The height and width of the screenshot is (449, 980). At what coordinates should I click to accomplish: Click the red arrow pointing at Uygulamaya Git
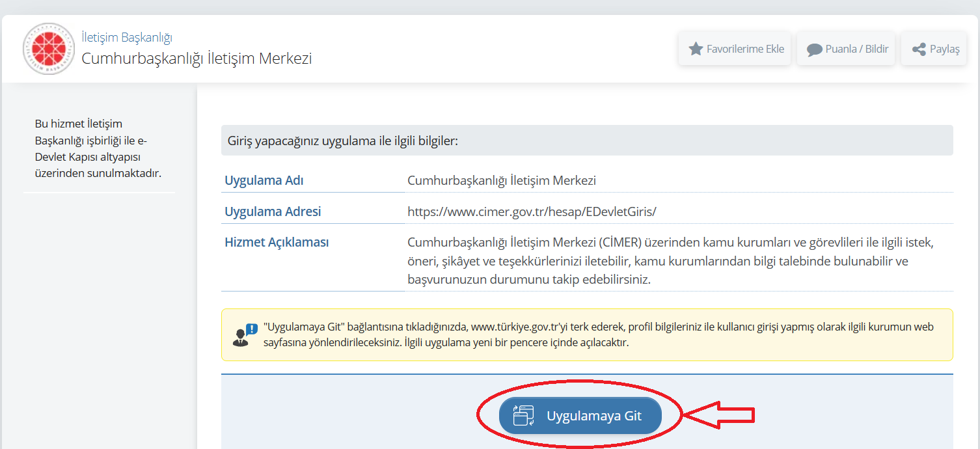click(719, 415)
